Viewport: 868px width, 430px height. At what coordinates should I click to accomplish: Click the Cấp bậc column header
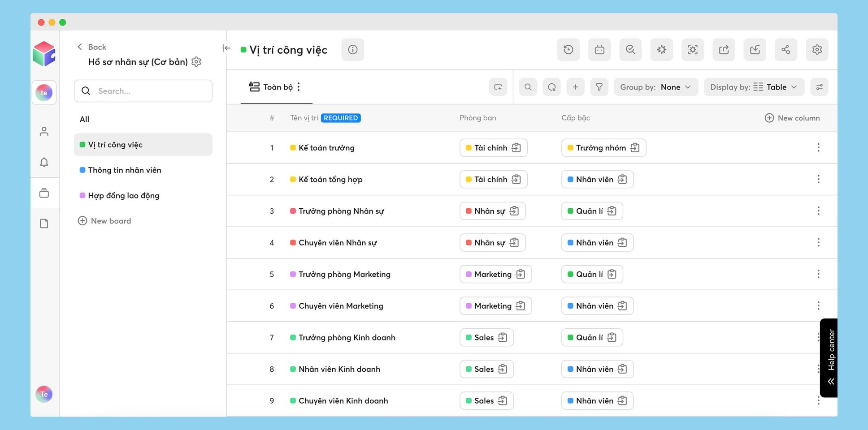(576, 118)
